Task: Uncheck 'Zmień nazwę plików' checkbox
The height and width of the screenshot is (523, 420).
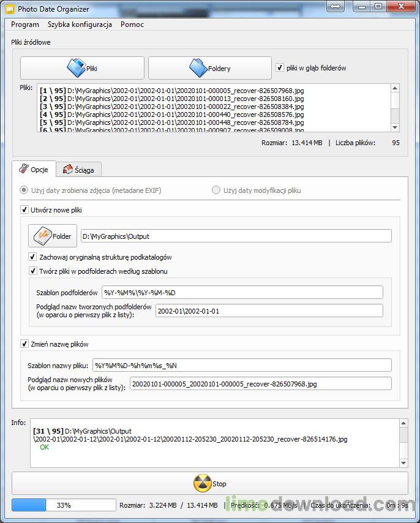Action: [x=25, y=344]
